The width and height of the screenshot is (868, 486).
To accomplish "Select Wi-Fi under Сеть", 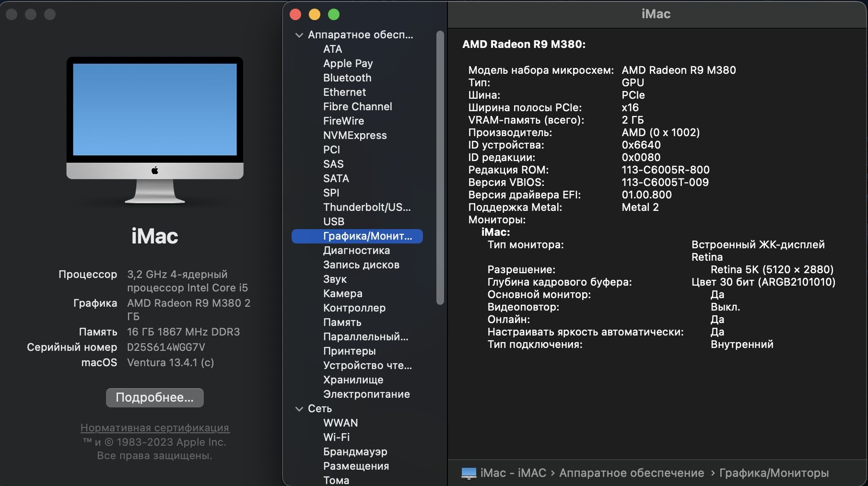I will pyautogui.click(x=336, y=437).
